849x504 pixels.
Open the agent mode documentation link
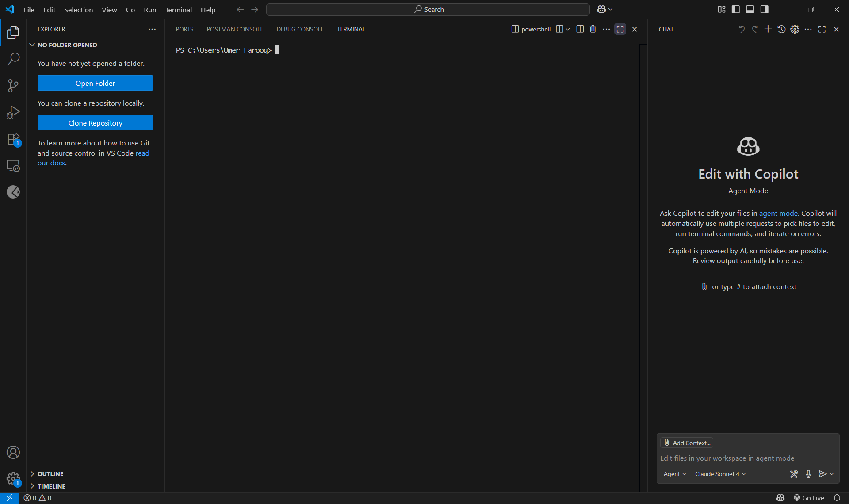tap(778, 213)
